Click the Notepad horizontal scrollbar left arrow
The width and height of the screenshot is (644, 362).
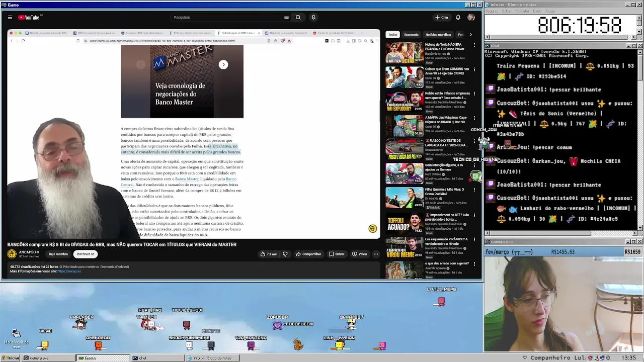point(488,37)
